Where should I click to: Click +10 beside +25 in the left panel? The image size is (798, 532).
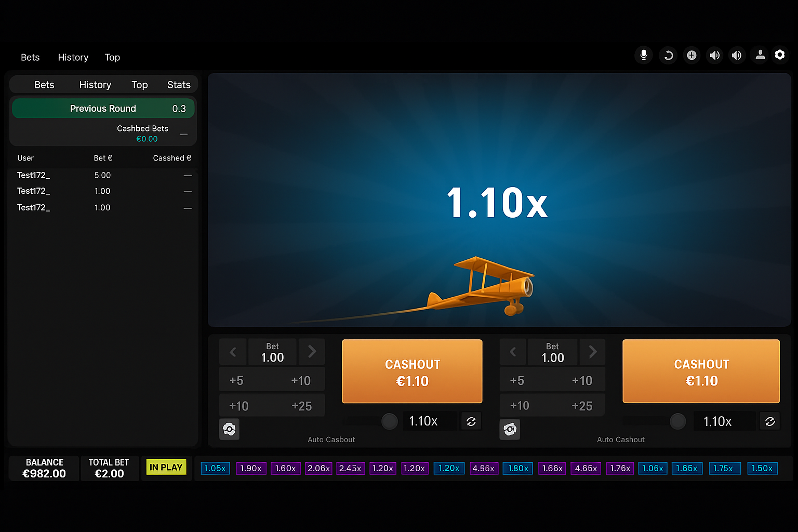[239, 406]
